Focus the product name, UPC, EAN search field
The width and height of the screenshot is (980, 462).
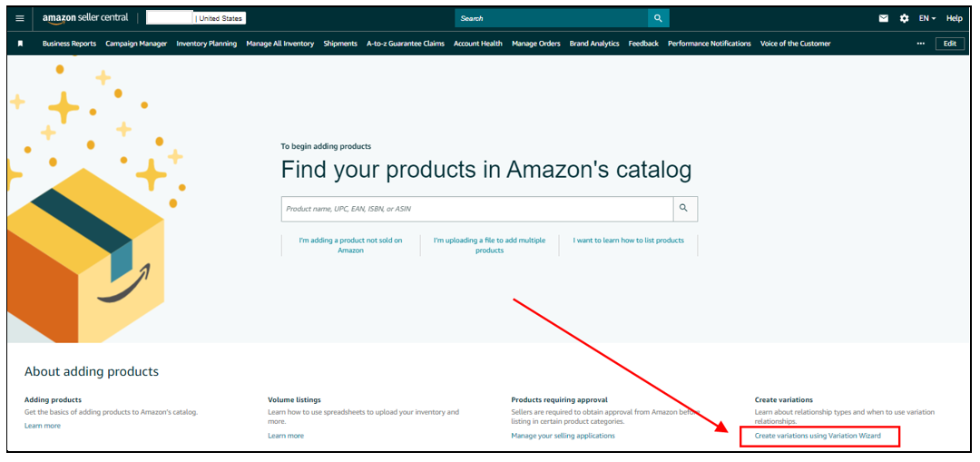[477, 209]
